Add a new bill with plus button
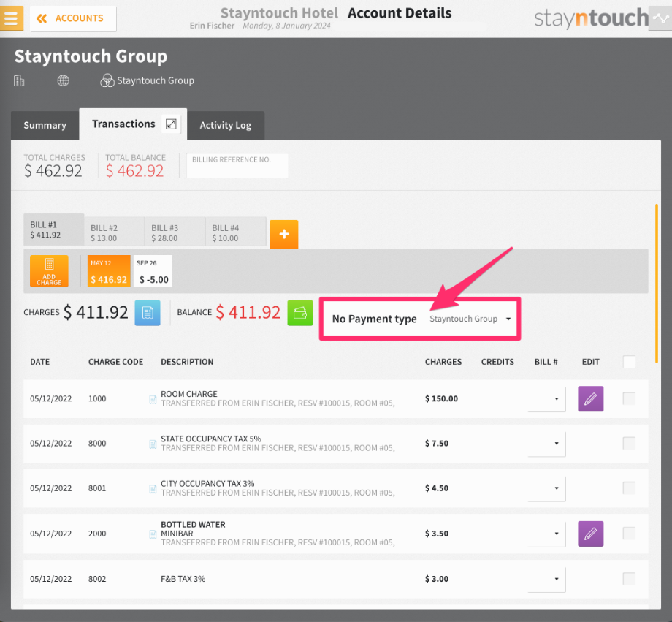Screen dimensions: 672x622 [283, 234]
